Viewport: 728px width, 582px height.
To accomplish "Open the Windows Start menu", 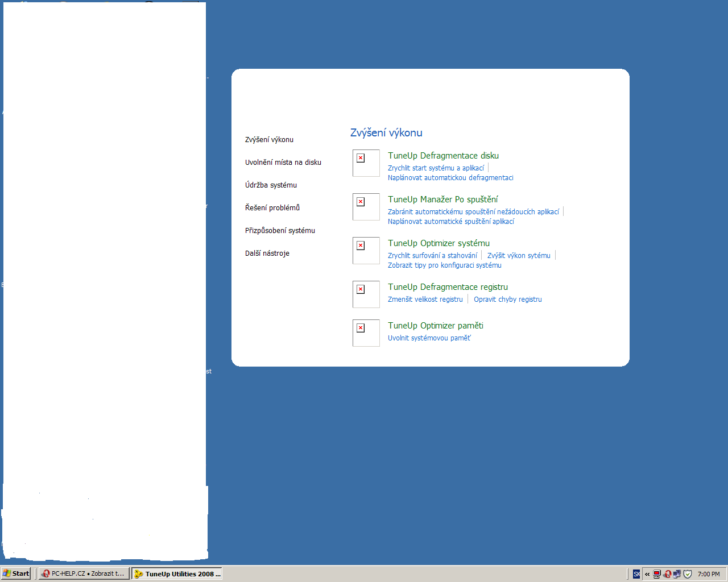I will pos(16,573).
